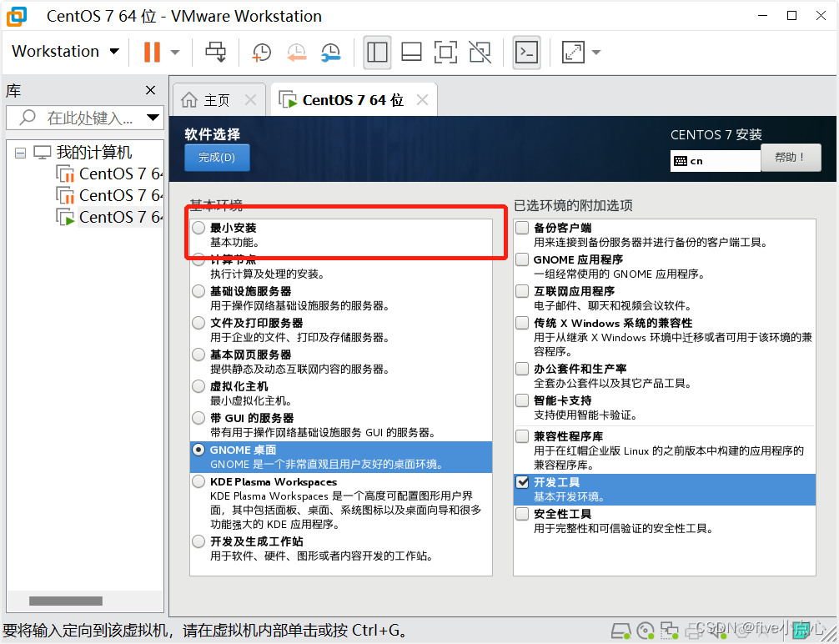
Task: Revert virtual machine to previous snapshot
Action: tap(296, 52)
